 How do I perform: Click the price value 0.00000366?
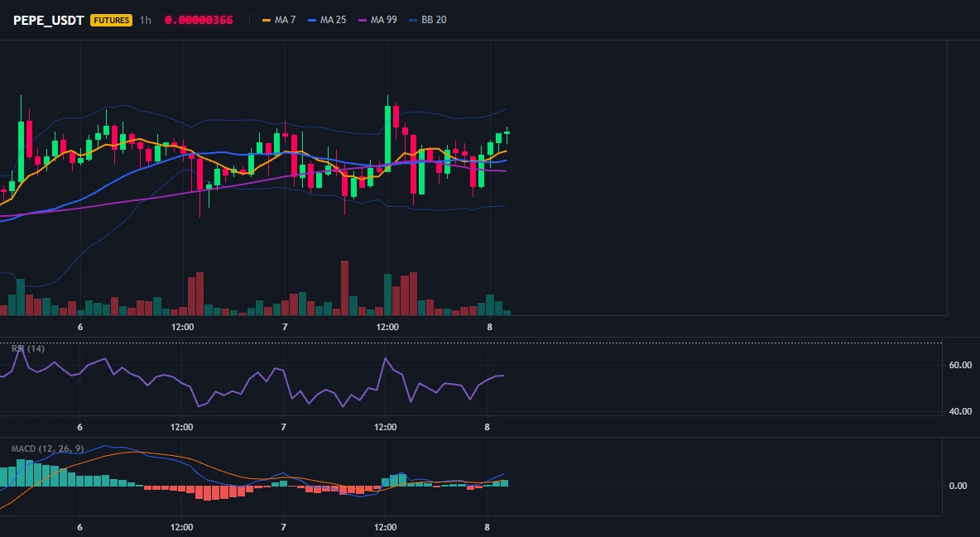[x=199, y=20]
